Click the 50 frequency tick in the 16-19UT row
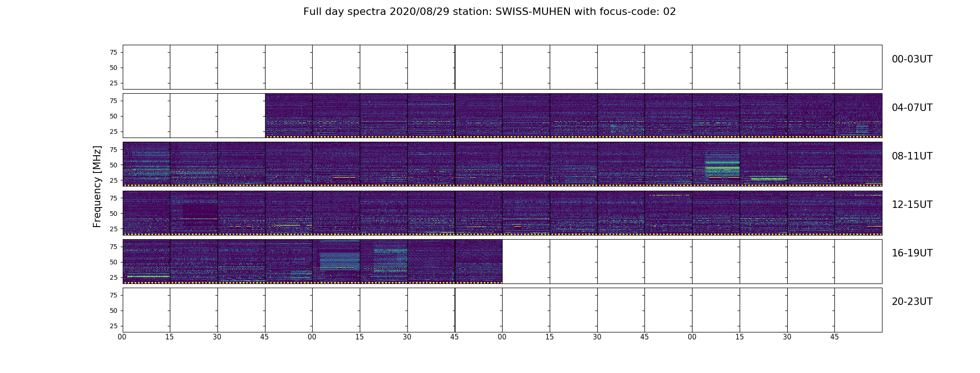 coord(113,262)
